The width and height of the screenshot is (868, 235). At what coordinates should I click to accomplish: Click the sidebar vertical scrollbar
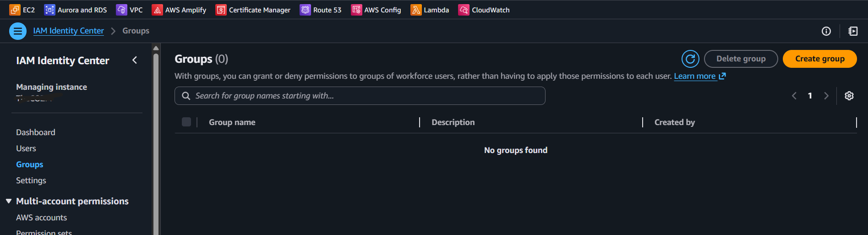(x=156, y=144)
